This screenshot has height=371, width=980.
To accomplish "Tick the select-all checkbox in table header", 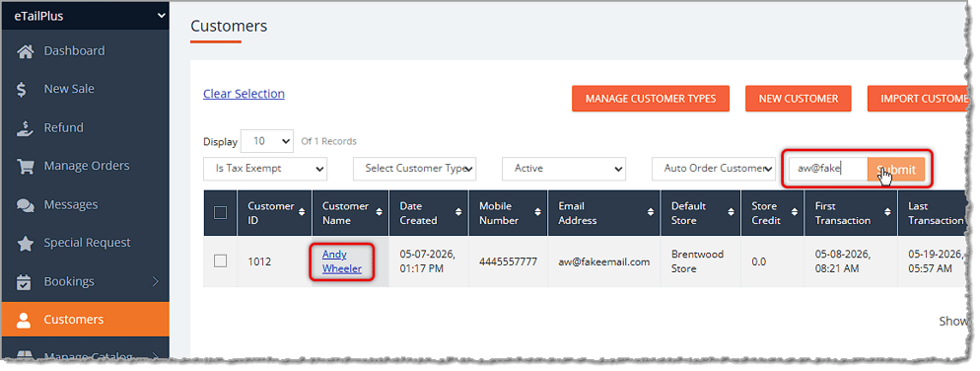I will [x=220, y=213].
